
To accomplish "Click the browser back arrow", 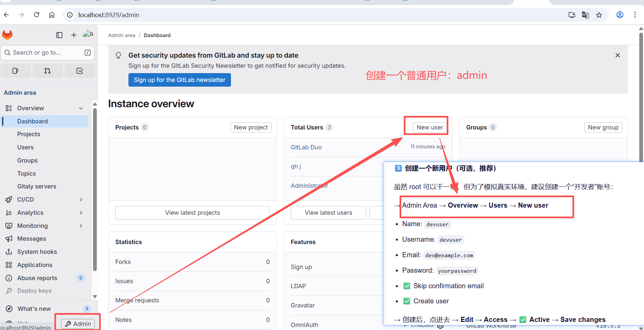I will click(x=6, y=15).
